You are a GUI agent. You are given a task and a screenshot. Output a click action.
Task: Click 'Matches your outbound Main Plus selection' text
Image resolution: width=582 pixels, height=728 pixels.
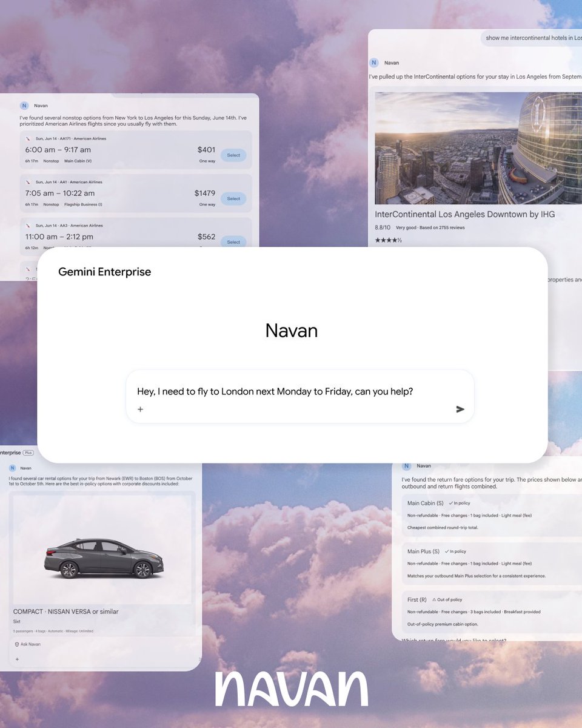477,576
